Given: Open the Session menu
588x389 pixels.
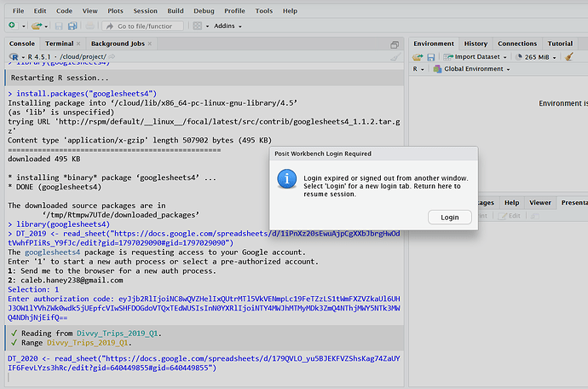Looking at the screenshot, I should point(145,11).
